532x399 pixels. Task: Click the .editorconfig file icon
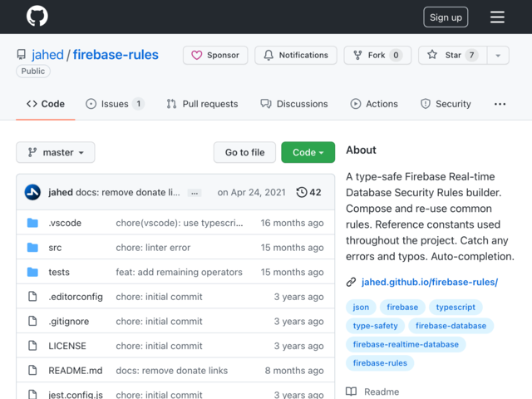click(32, 297)
